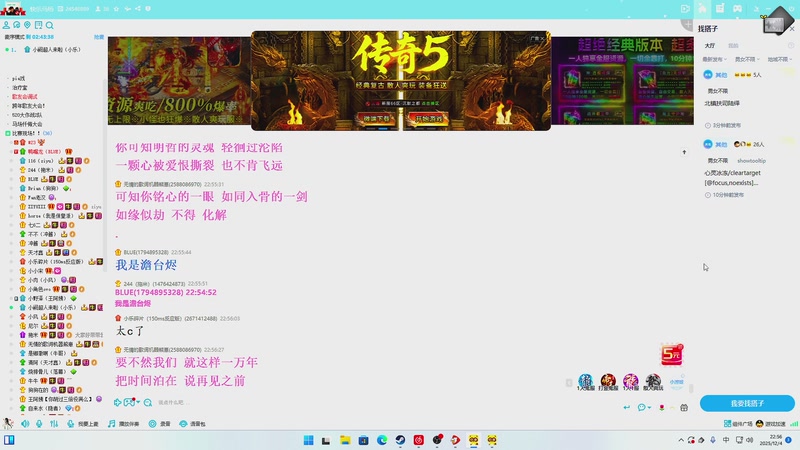
Task: Click the game controller icon by chat input
Action: point(129,402)
